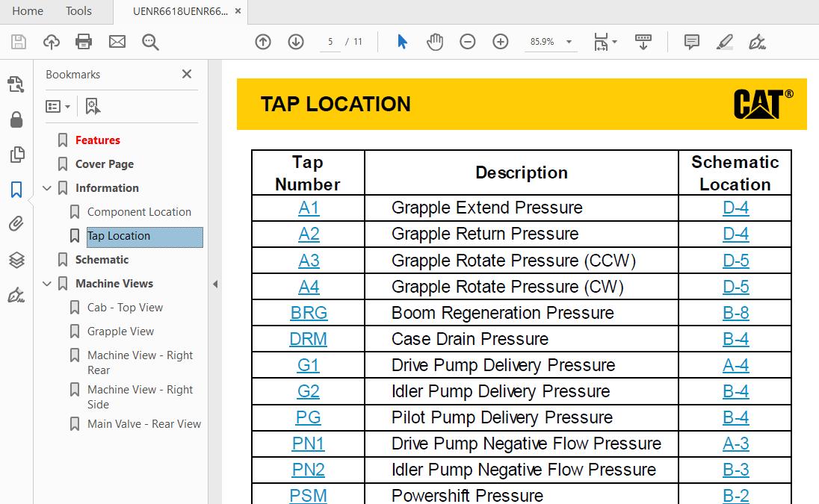Open the export pages sidebar icon
Image resolution: width=819 pixels, height=504 pixels.
[16, 84]
